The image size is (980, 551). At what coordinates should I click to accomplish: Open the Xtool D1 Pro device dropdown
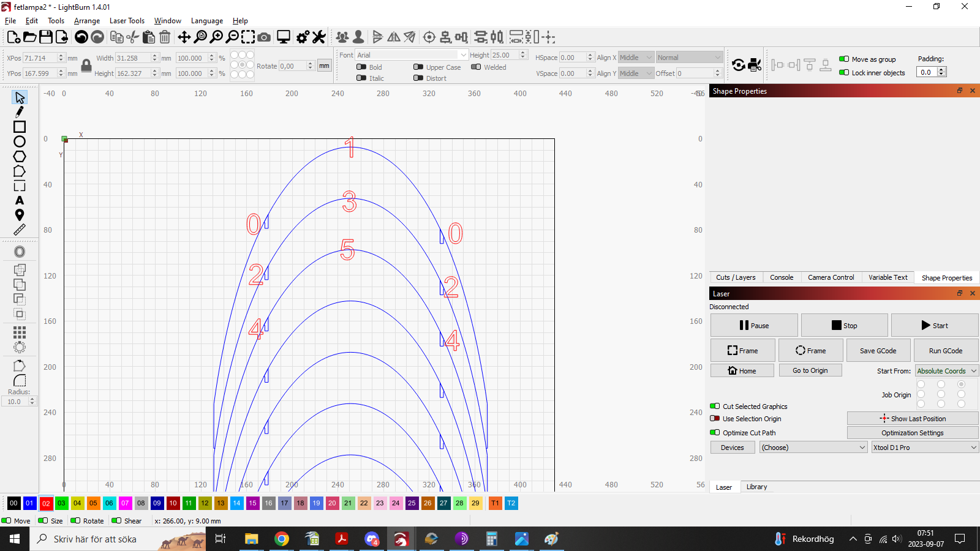click(x=925, y=448)
